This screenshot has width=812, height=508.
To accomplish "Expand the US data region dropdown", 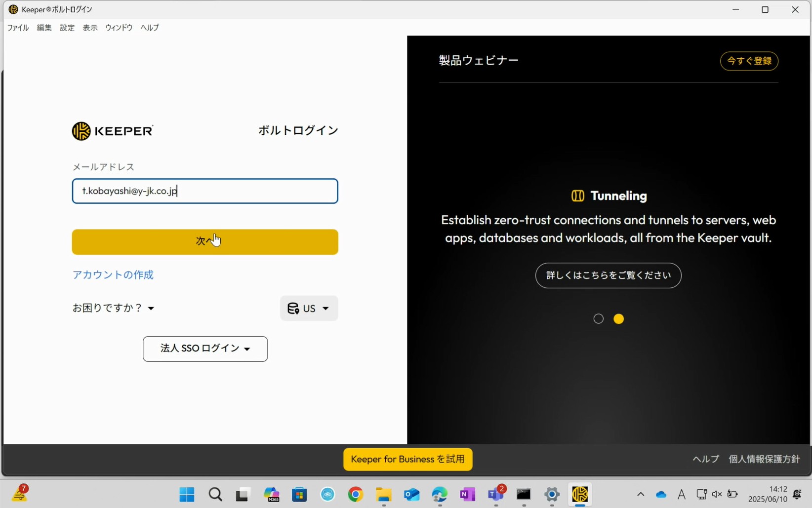I will tap(309, 309).
